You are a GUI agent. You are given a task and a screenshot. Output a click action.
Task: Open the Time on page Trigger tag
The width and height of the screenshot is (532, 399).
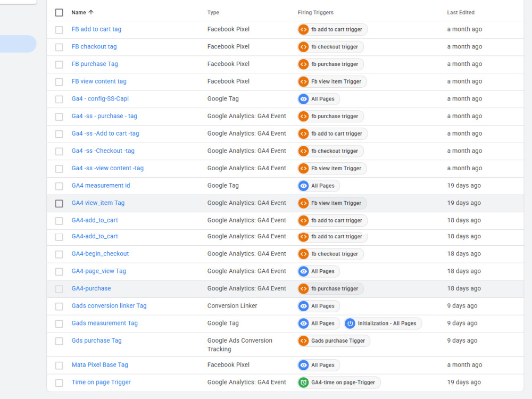(x=101, y=382)
